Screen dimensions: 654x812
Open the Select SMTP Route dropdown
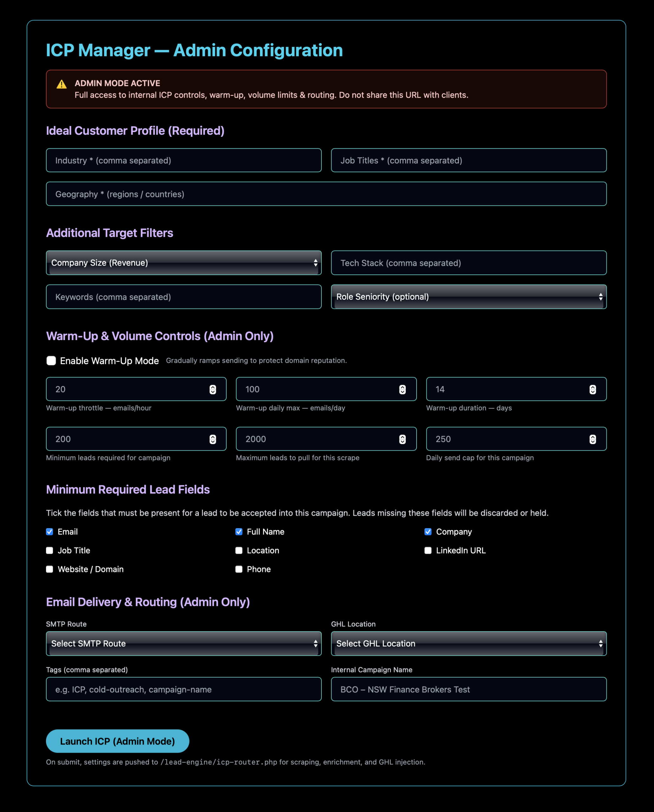coord(184,644)
